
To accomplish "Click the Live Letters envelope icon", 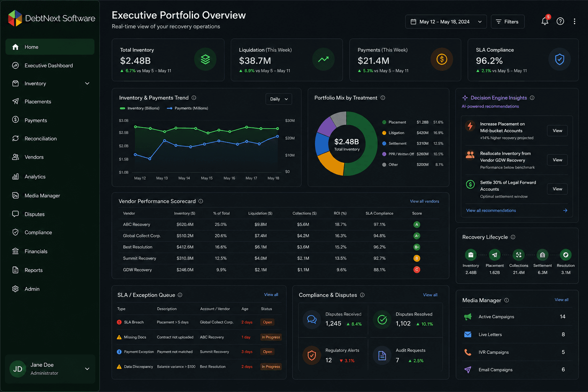I will pyautogui.click(x=468, y=334).
